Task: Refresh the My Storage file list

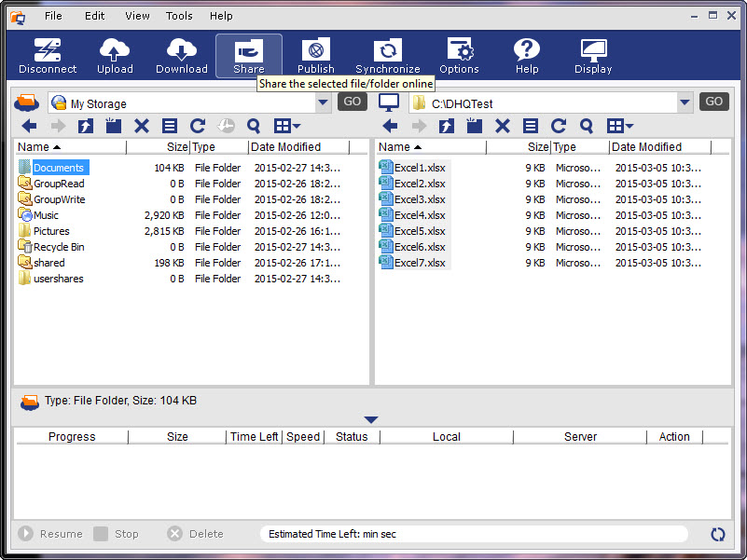Action: coord(198,126)
